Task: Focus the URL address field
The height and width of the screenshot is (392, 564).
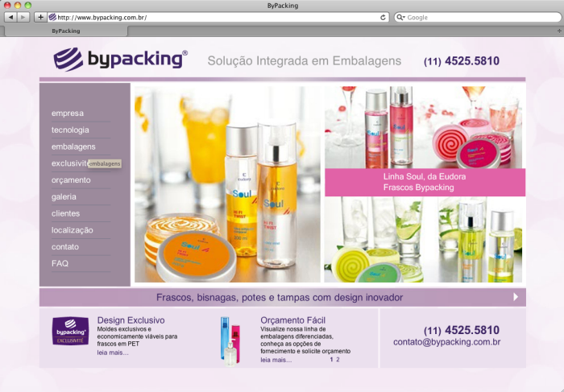Action: coord(218,17)
